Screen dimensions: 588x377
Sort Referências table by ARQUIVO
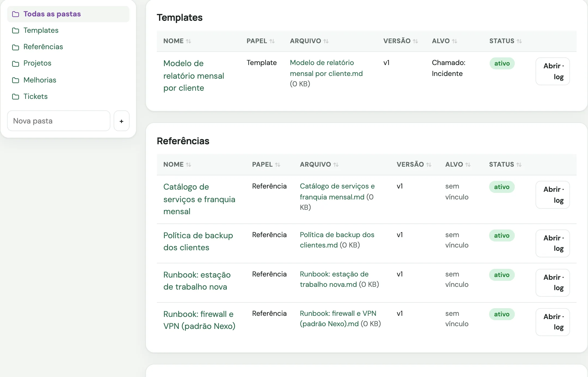pos(319,164)
